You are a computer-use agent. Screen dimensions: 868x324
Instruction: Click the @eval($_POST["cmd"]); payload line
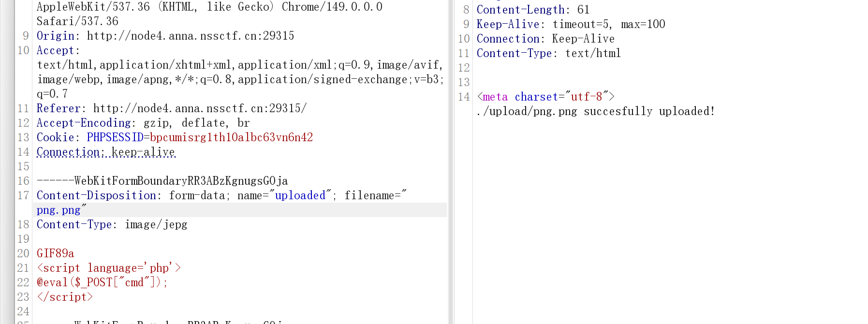pos(103,282)
